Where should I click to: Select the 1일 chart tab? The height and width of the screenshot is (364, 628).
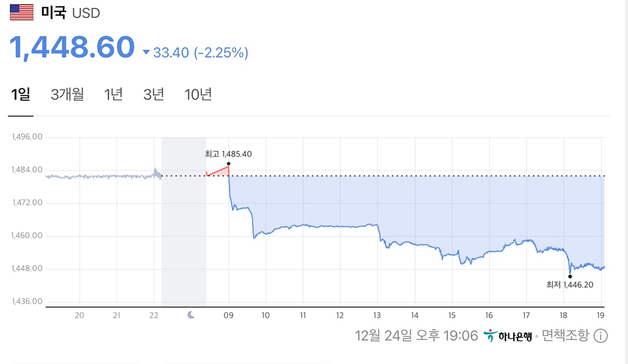(20, 95)
